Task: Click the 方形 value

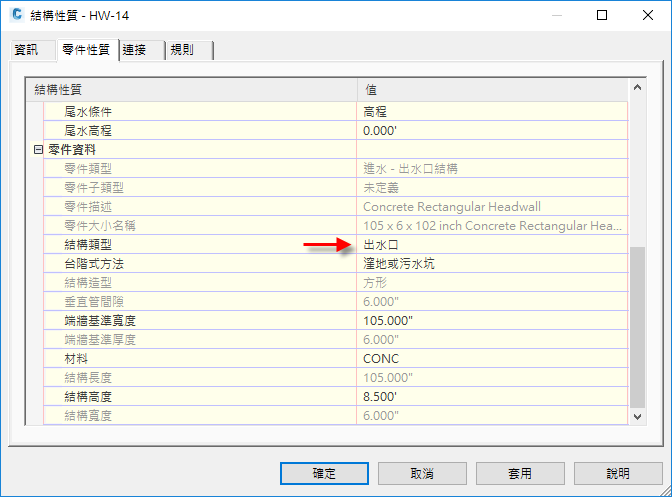Action: coord(375,282)
